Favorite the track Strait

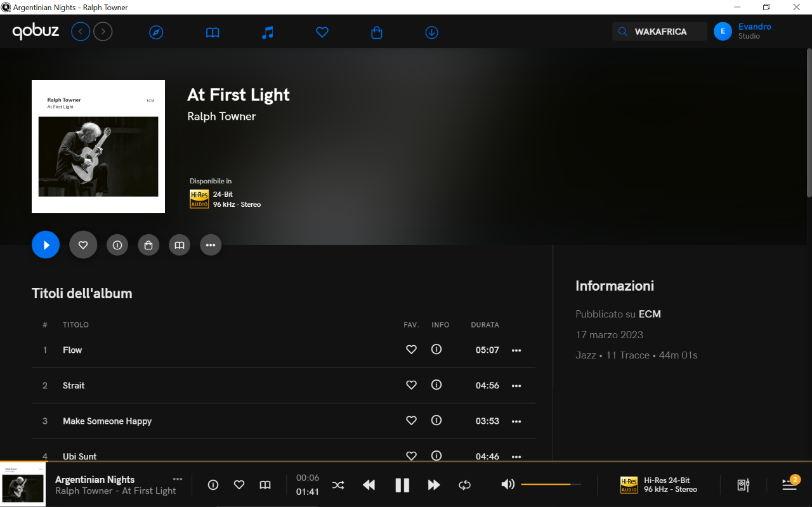tap(411, 385)
